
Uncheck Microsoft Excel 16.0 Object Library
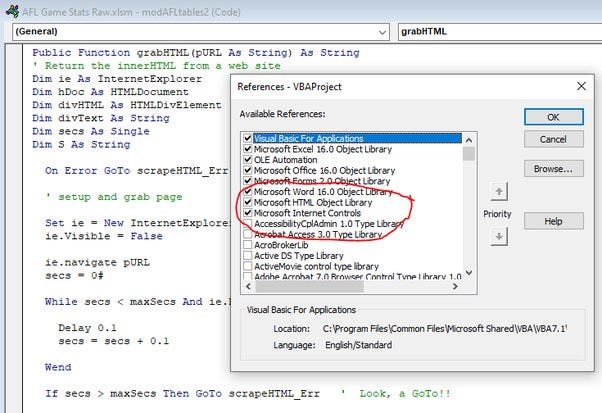248,149
